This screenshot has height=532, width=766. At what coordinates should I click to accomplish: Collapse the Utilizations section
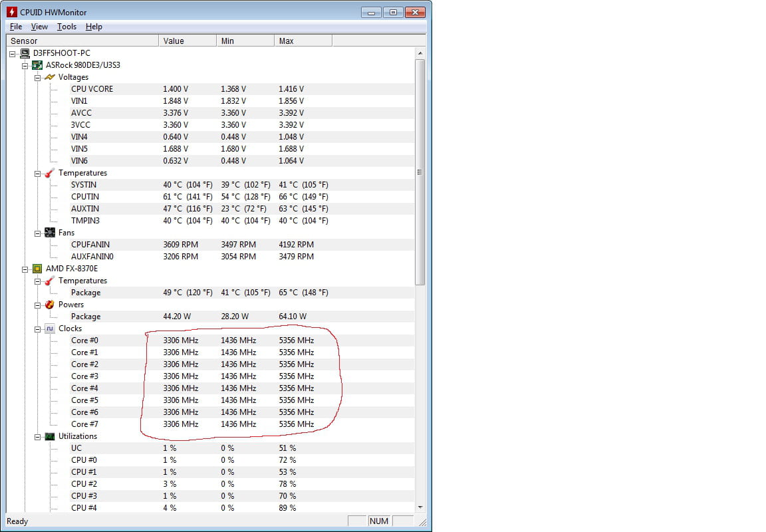point(38,437)
